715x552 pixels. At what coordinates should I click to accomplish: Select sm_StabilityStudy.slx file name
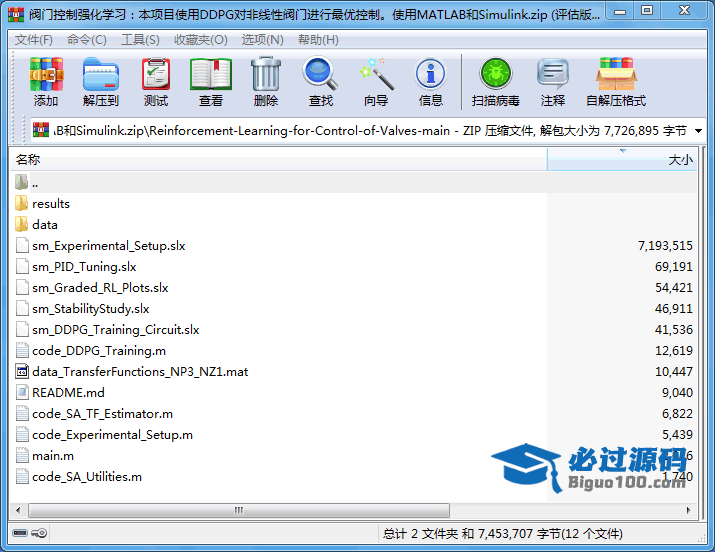coord(91,309)
